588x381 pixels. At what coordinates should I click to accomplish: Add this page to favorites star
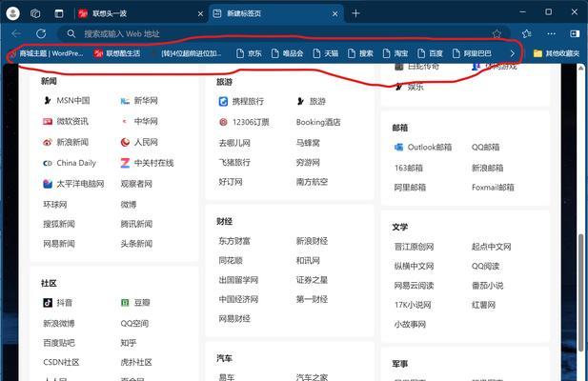click(497, 34)
